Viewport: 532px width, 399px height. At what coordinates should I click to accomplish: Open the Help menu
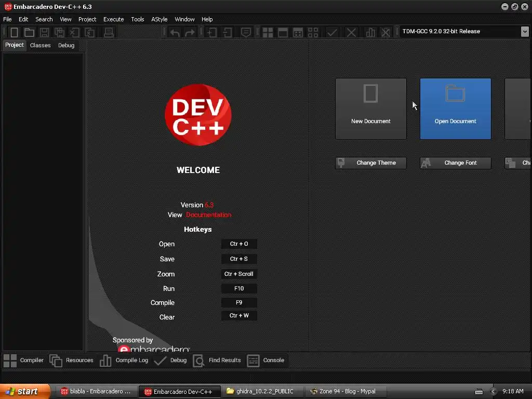tap(207, 19)
